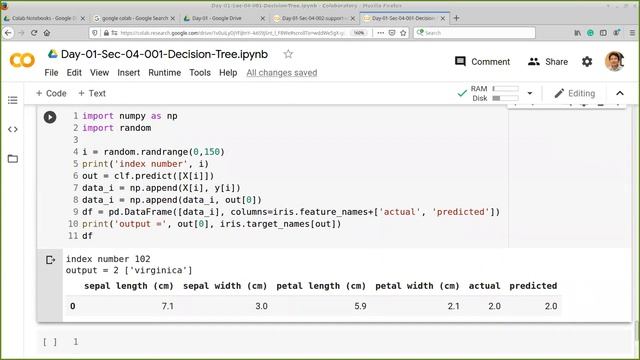The height and width of the screenshot is (360, 640).
Task: Open Firefox library icon
Action: (578, 33)
